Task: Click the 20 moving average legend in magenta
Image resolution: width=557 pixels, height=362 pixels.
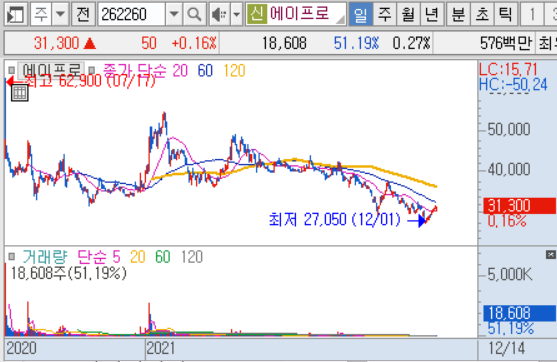Action: (x=180, y=71)
